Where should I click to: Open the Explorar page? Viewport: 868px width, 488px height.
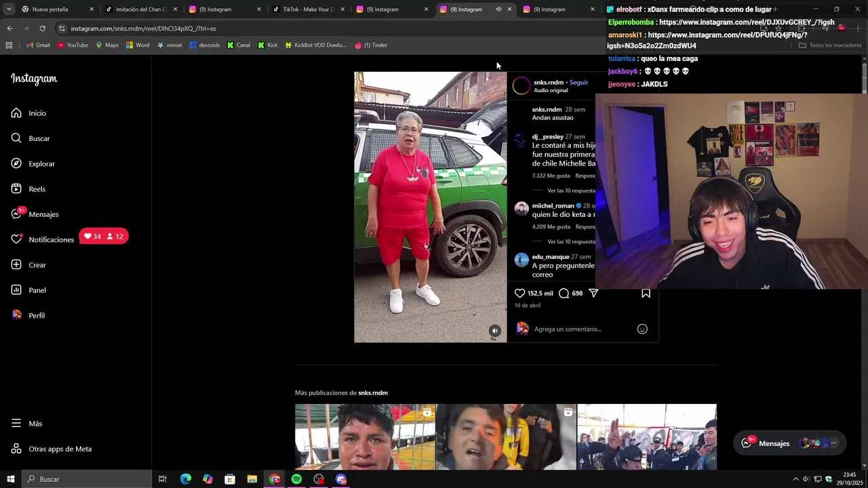tap(33, 164)
